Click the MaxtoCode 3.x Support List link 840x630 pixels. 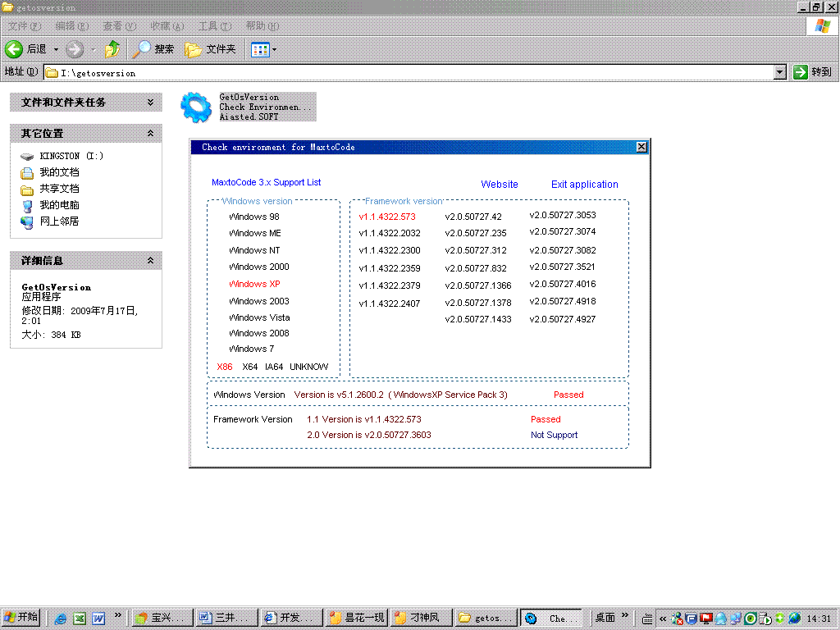(267, 182)
